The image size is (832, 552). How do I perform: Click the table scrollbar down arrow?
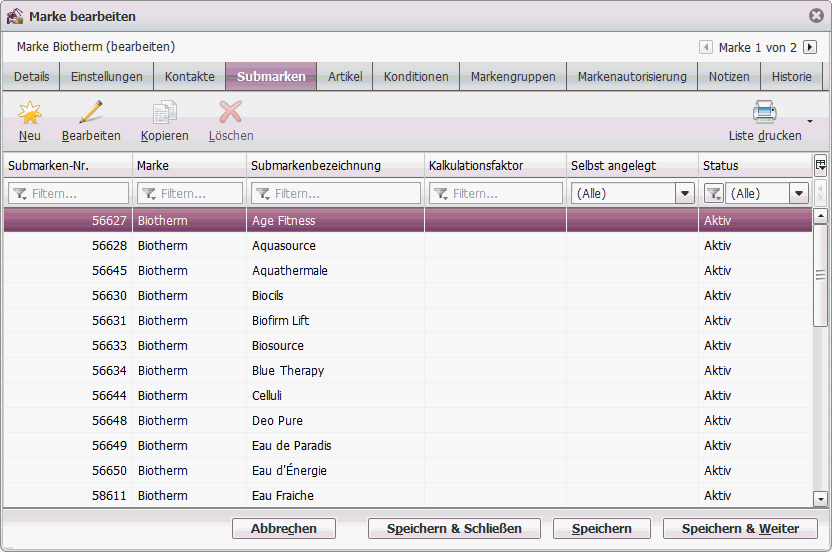(820, 499)
